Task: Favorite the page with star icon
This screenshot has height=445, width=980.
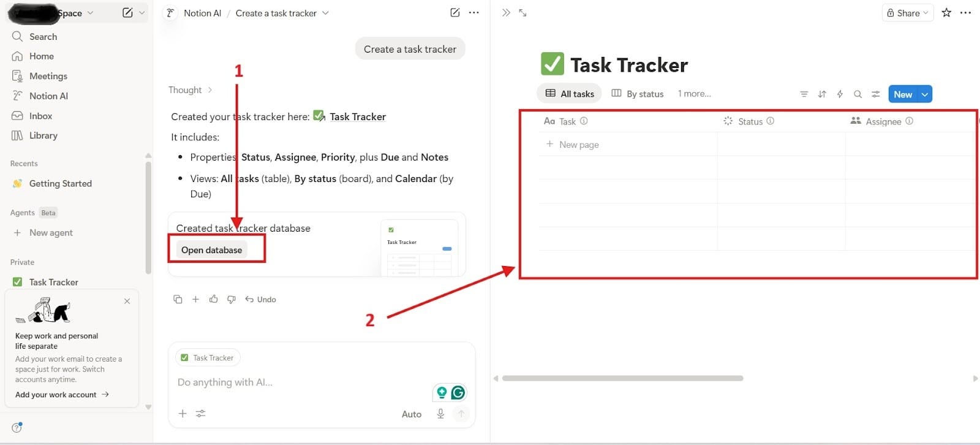Action: pos(947,13)
